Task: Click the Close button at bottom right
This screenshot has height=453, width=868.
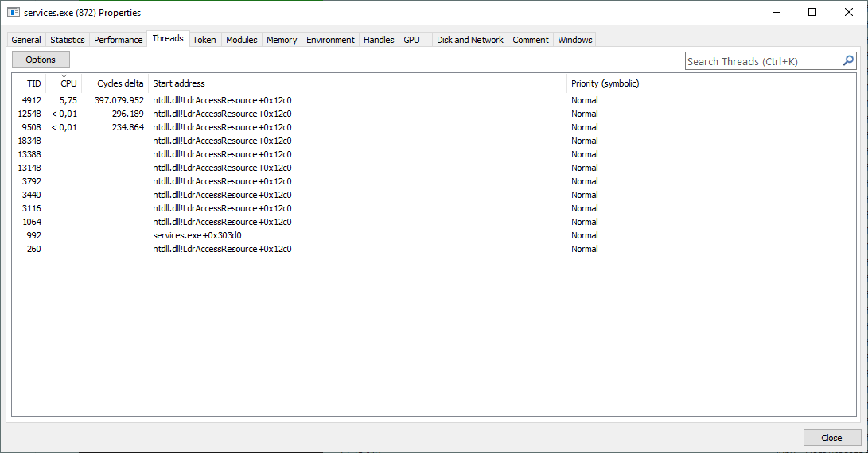Action: coord(832,438)
